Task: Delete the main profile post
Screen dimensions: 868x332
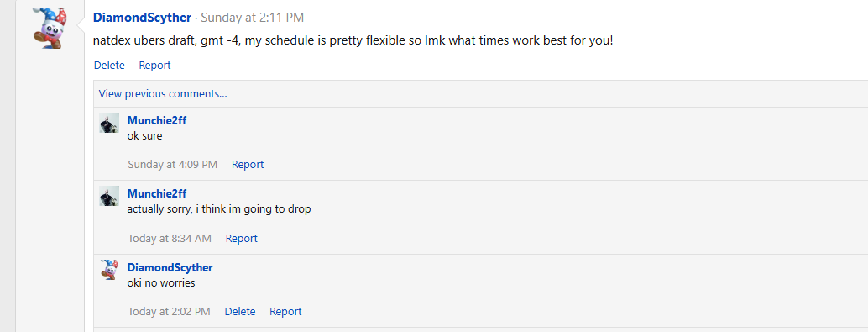Action: (x=110, y=66)
